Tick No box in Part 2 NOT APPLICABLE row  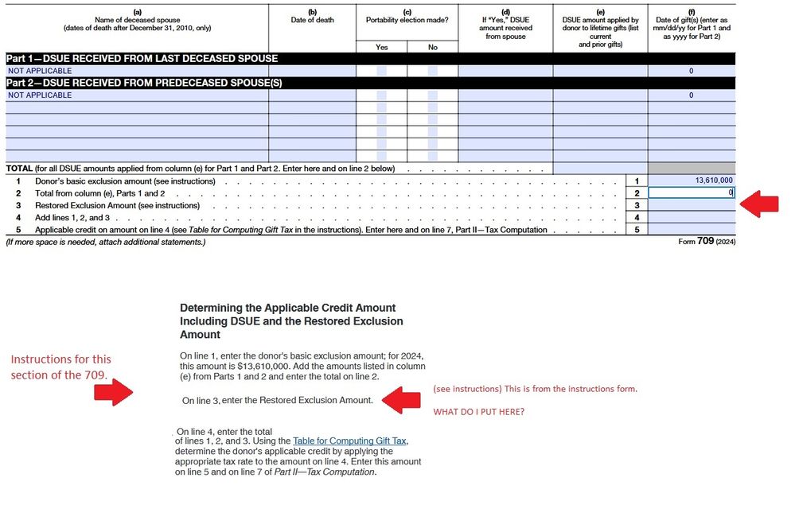432,95
